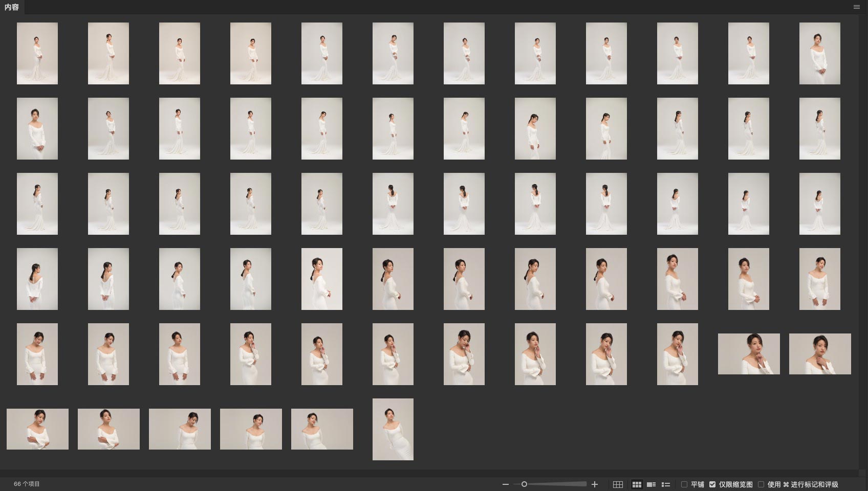Enable 使用 ⌘ 进行标记和评级 checkbox
868x491 pixels.
tap(761, 484)
